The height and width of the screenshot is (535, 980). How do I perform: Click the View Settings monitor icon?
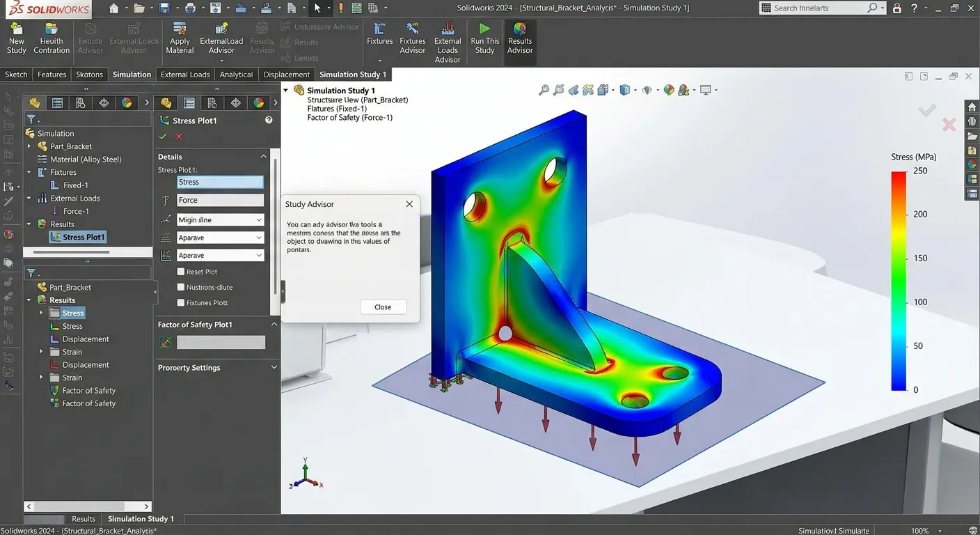pyautogui.click(x=706, y=90)
